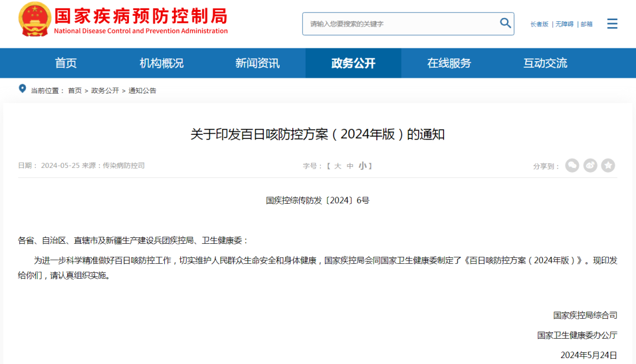636x364 pixels.
Task: Click the location pin breadcrumb icon
Action: click(x=23, y=90)
